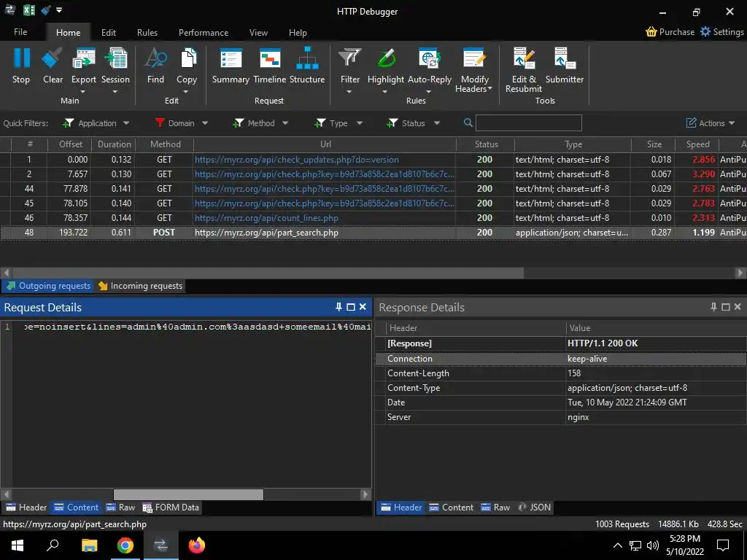The height and width of the screenshot is (560, 747).
Task: Switch to Incoming requests tab
Action: pyautogui.click(x=141, y=286)
